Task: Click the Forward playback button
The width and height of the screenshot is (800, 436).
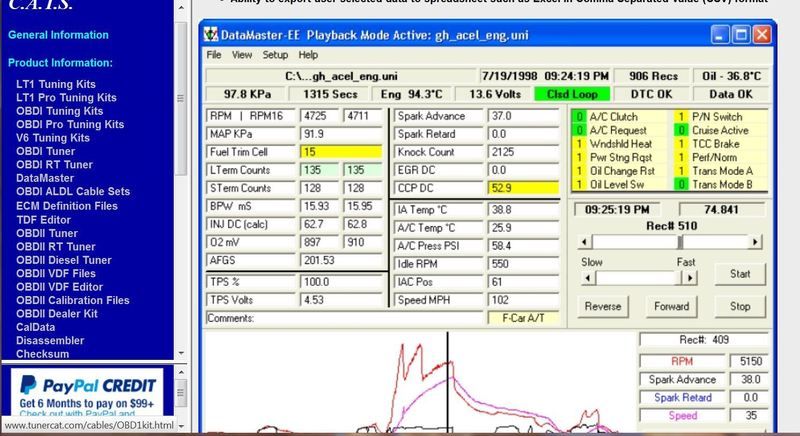Action: click(x=671, y=306)
